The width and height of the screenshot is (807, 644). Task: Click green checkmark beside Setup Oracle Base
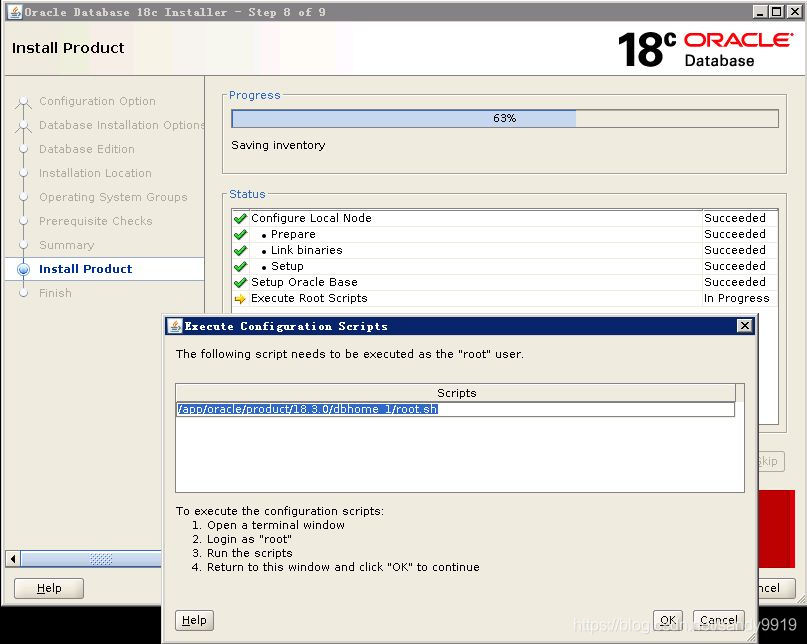click(x=240, y=282)
